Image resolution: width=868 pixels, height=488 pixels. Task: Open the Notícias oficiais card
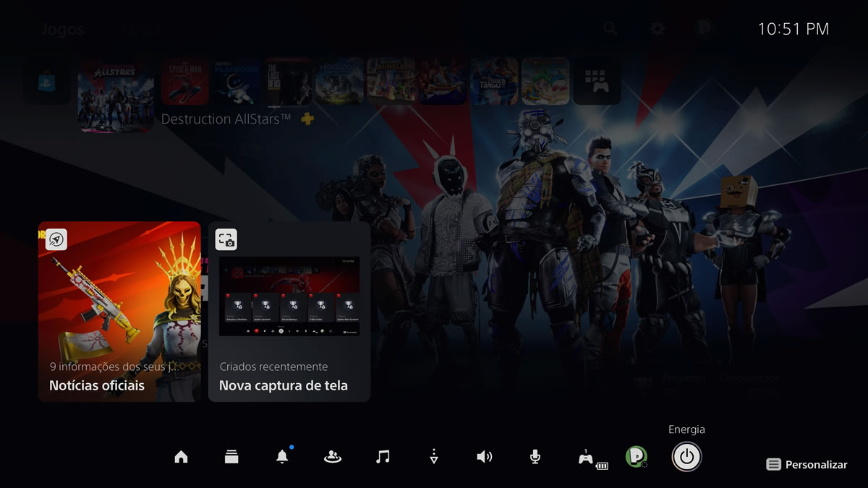119,312
